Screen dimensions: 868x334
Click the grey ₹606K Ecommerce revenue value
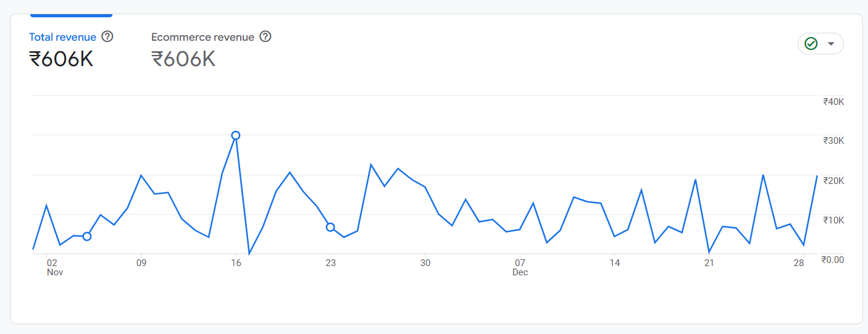coord(183,59)
